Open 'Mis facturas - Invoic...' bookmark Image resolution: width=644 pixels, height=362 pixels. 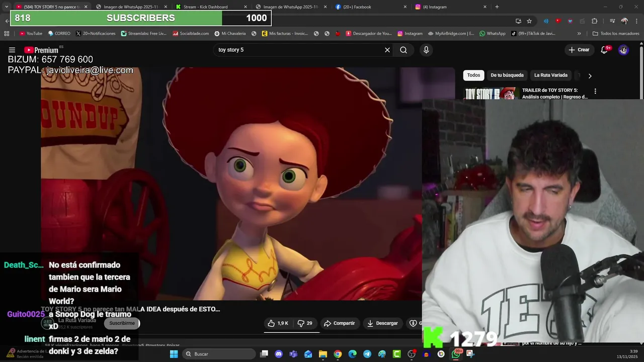pos(284,34)
